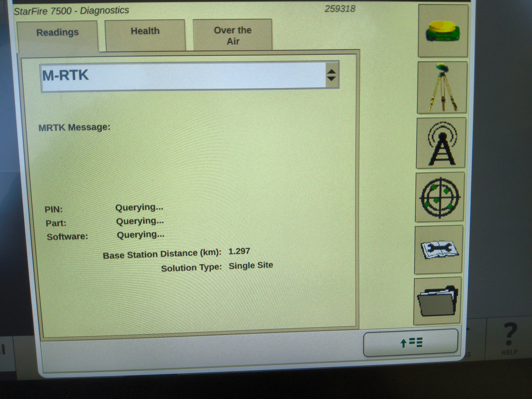Viewport: 532px width, 399px height.
Task: Open the data folder icon
Action: (x=437, y=301)
